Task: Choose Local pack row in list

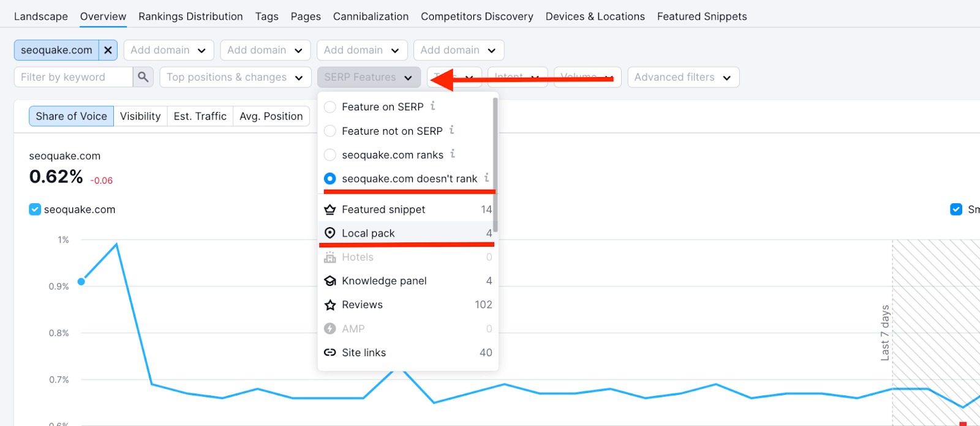Action: [x=408, y=233]
